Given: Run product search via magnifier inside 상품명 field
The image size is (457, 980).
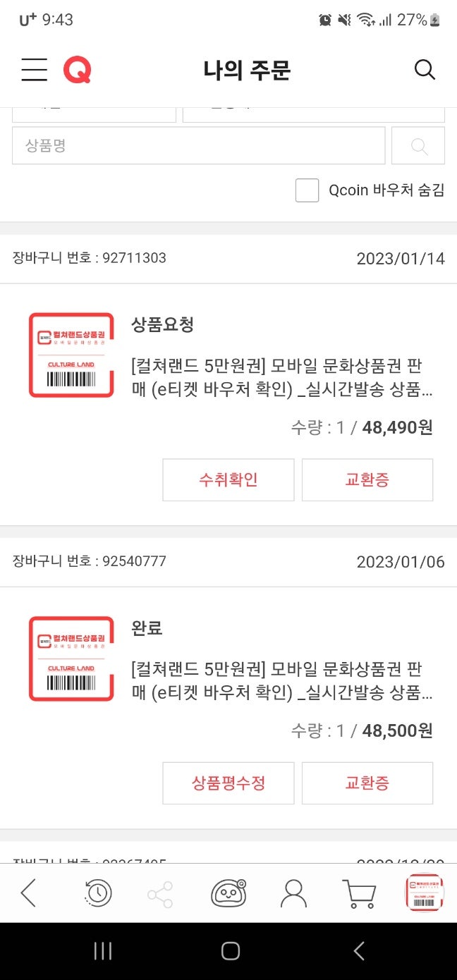Looking at the screenshot, I should (418, 146).
